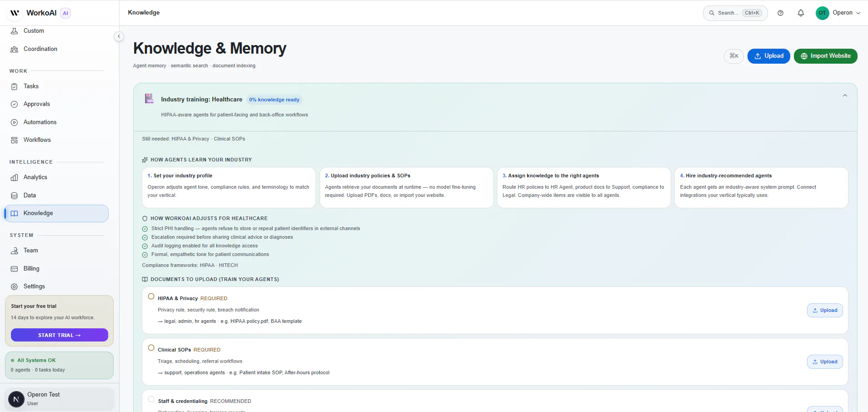Click the Workflows icon
Viewport: 868px width, 412px height.
pyautogui.click(x=15, y=140)
